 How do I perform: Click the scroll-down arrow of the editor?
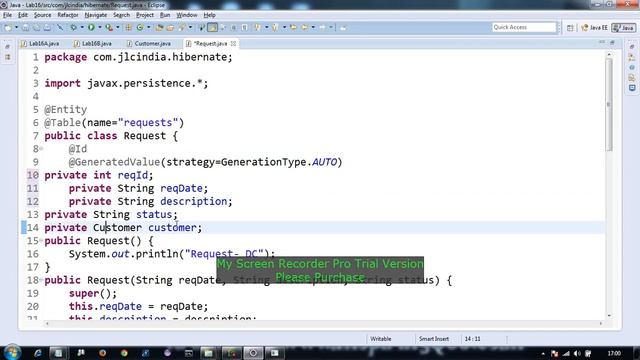pos(609,316)
